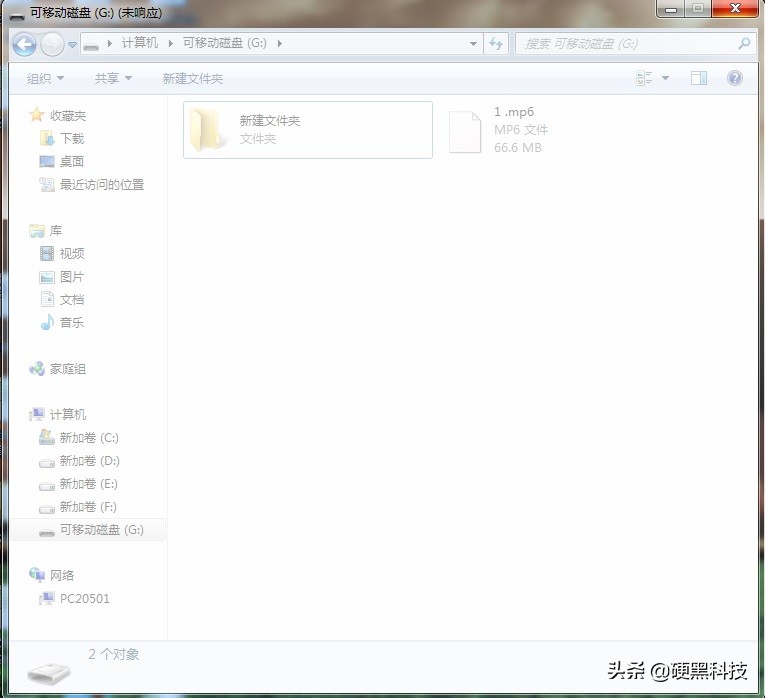Select 网络 in navigation pane
Image resolution: width=765 pixels, height=698 pixels.
(62, 575)
